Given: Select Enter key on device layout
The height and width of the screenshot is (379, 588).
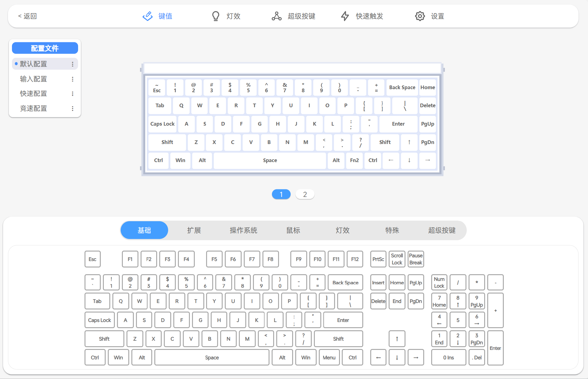Looking at the screenshot, I should coord(398,124).
